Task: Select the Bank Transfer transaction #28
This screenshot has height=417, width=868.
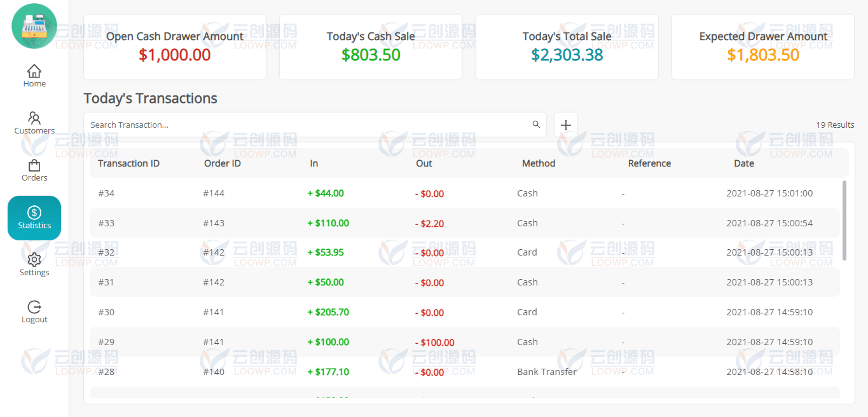Action: point(465,372)
